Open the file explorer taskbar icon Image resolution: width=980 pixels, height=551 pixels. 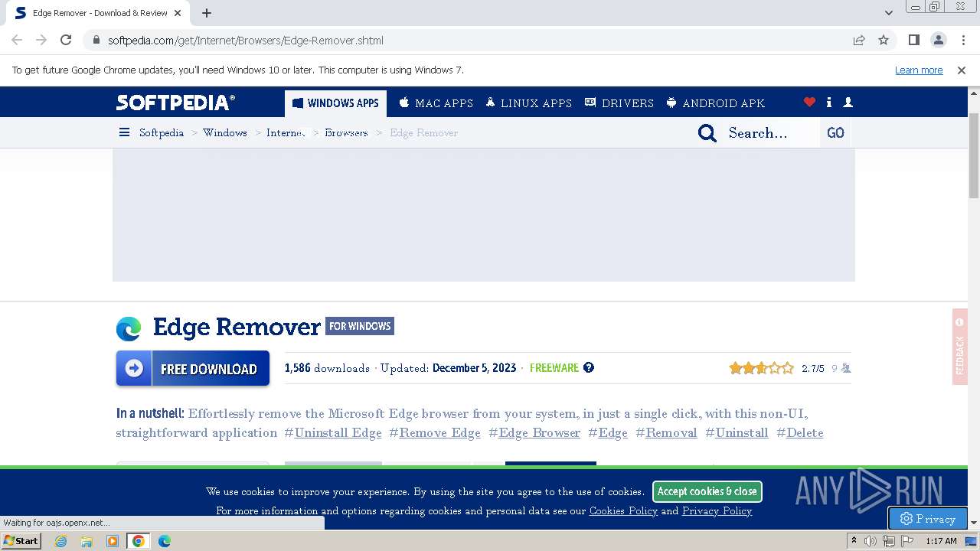click(x=87, y=541)
